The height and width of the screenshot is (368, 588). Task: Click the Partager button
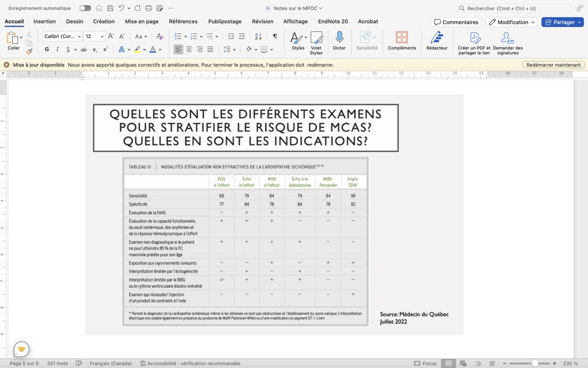562,22
